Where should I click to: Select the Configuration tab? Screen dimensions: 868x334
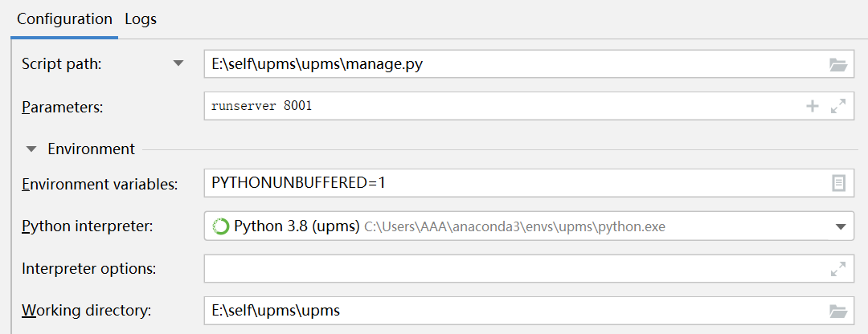(65, 18)
